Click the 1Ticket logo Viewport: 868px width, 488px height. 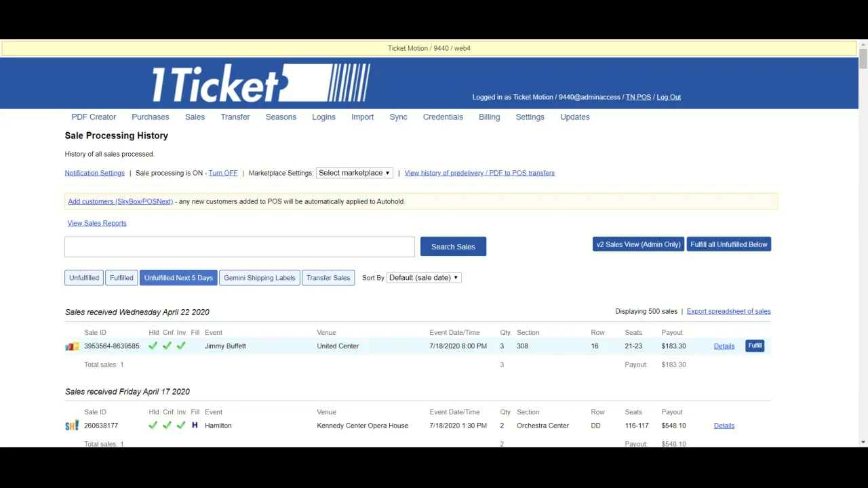pos(261,83)
